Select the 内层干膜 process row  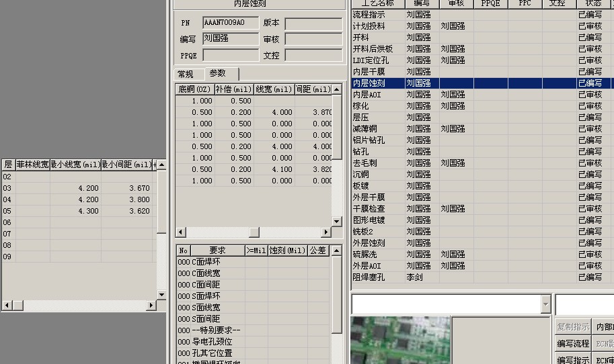click(483, 72)
